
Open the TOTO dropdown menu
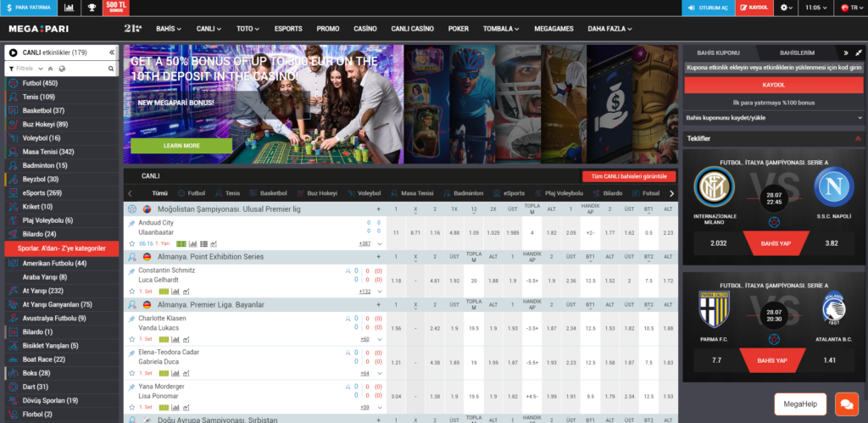pyautogui.click(x=248, y=29)
